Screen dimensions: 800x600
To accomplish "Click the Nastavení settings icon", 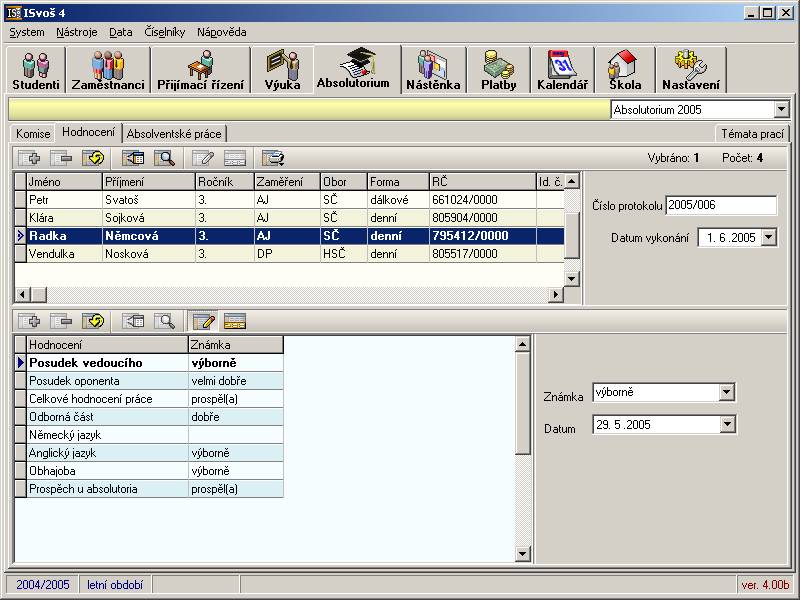I will point(690,70).
